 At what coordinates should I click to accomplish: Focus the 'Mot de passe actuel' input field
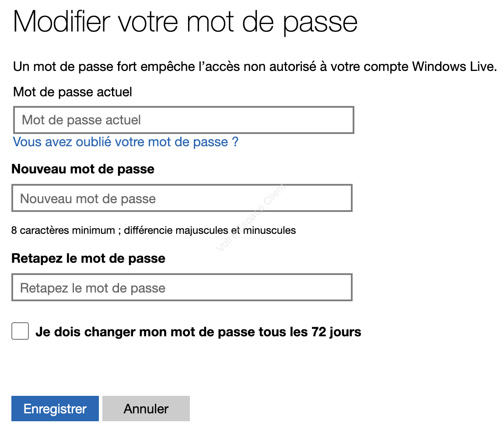point(184,120)
